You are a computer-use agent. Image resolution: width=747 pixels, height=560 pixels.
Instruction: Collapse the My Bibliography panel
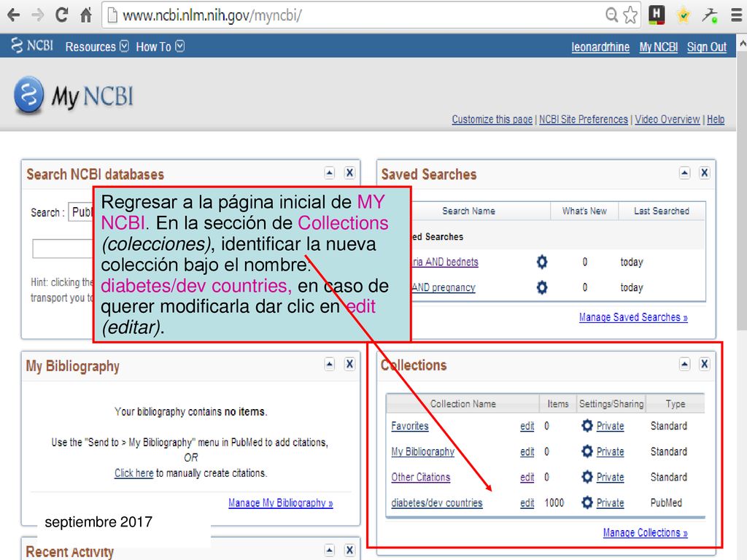click(329, 365)
